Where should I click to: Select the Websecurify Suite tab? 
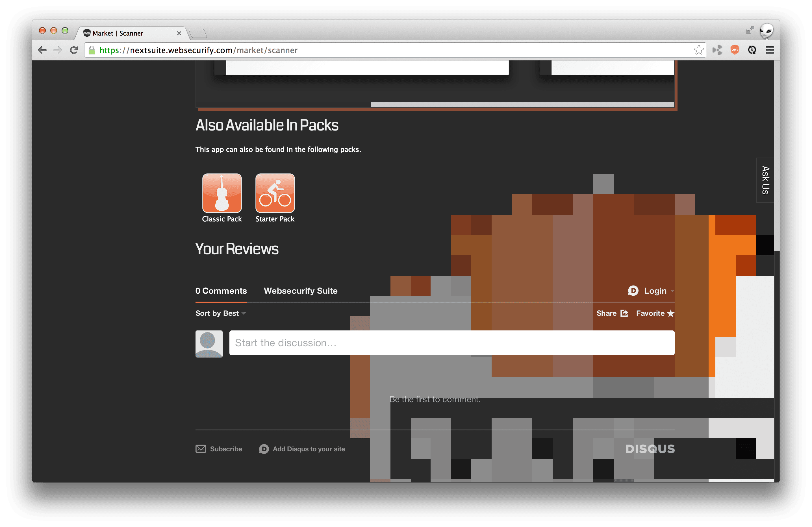pyautogui.click(x=301, y=291)
